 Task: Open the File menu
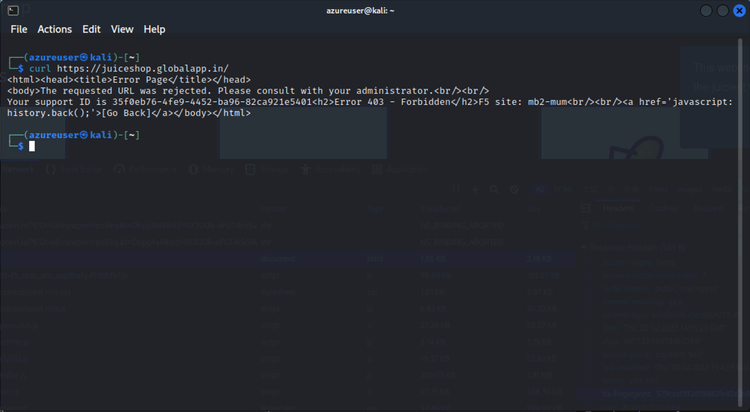pos(19,30)
